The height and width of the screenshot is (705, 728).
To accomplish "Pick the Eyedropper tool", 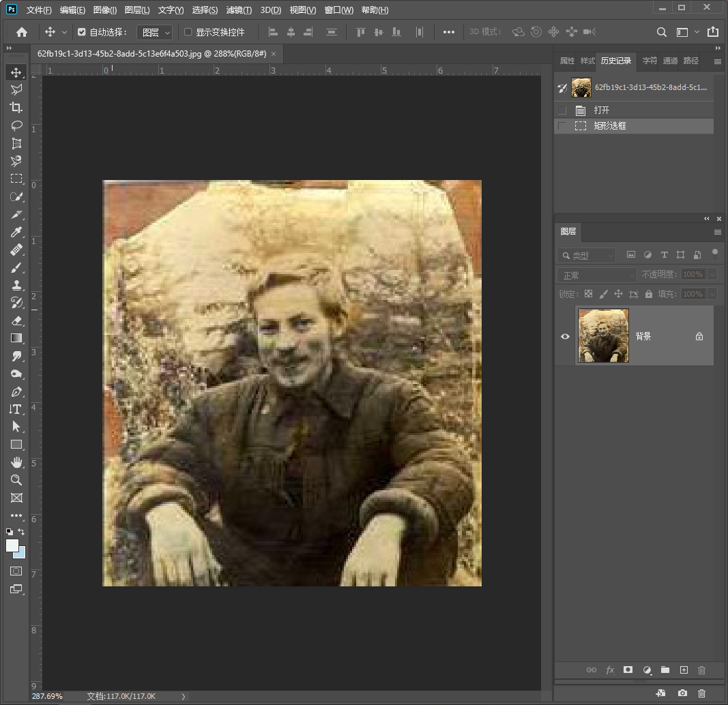I will tap(16, 232).
